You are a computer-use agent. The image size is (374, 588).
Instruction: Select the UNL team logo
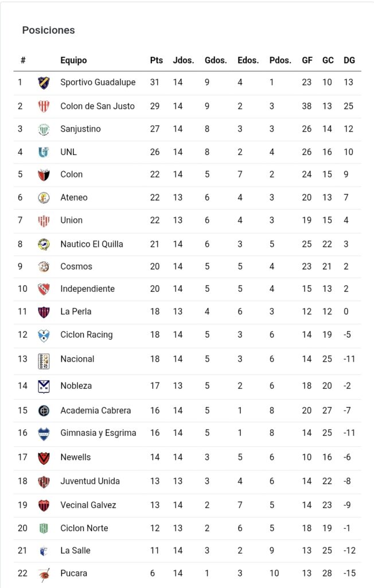(44, 152)
